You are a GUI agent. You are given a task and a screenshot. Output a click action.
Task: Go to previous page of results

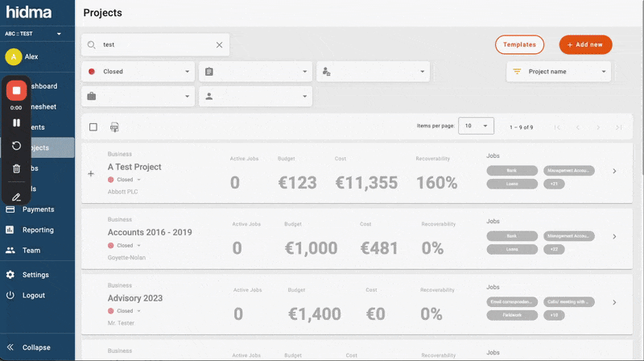click(x=578, y=127)
